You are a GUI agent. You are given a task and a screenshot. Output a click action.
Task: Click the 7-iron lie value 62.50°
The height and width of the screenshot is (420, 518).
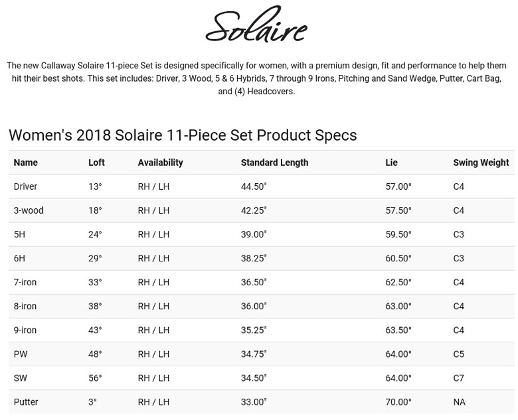point(398,282)
